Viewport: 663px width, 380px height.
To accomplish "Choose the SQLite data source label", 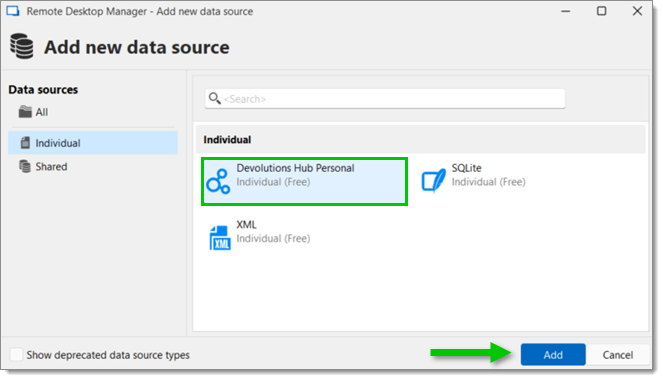I will click(466, 168).
